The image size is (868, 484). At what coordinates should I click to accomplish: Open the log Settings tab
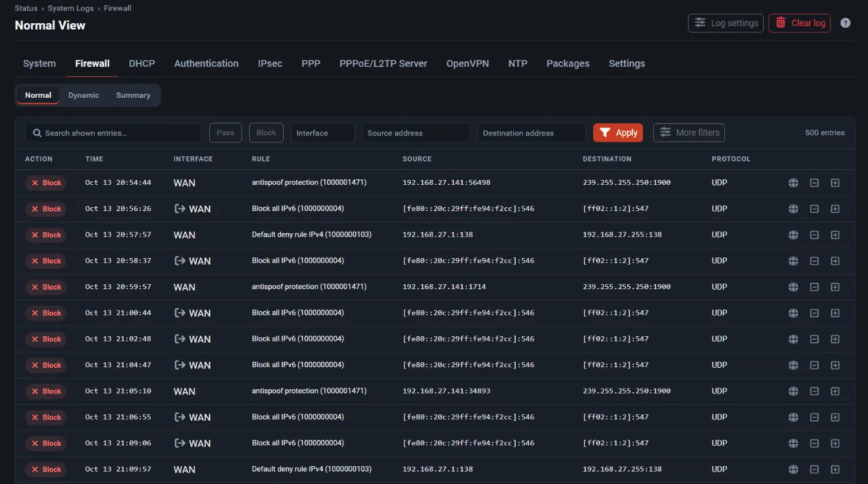coord(627,64)
